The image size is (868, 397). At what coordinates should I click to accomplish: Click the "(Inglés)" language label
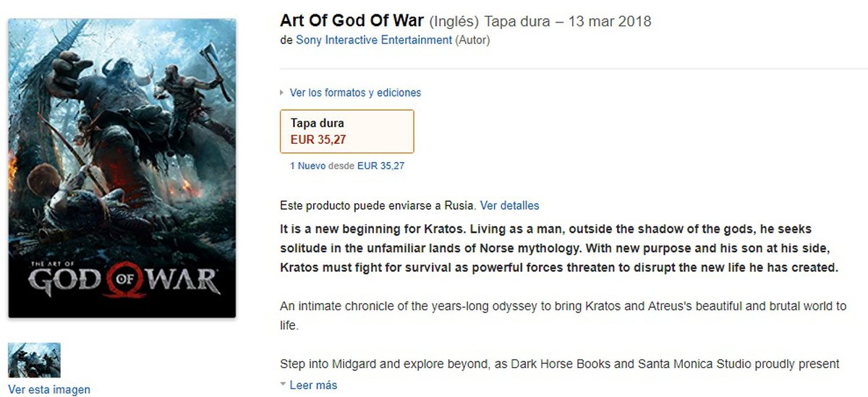tap(454, 22)
